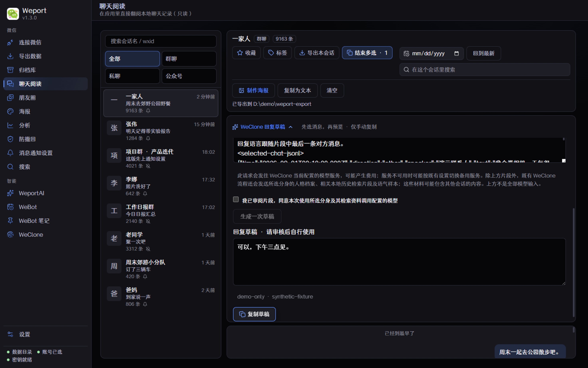Viewport: 588px width, 368px height.
Task: Filter conversations by 群聊
Action: pyautogui.click(x=189, y=59)
